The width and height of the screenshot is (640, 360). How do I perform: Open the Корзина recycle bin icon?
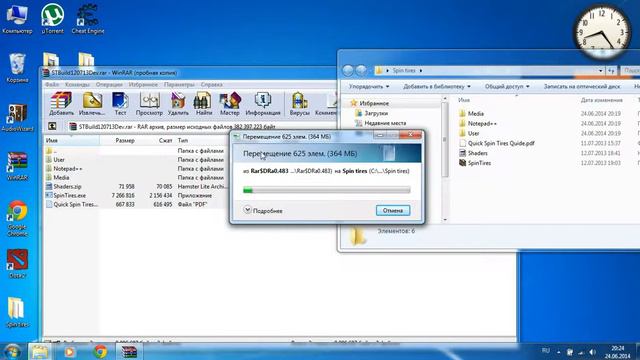[x=17, y=68]
